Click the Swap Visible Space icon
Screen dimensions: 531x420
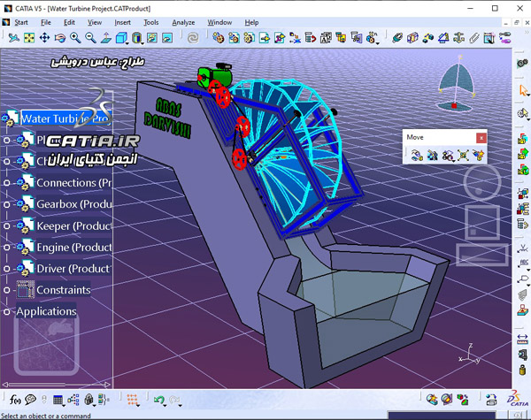167,37
